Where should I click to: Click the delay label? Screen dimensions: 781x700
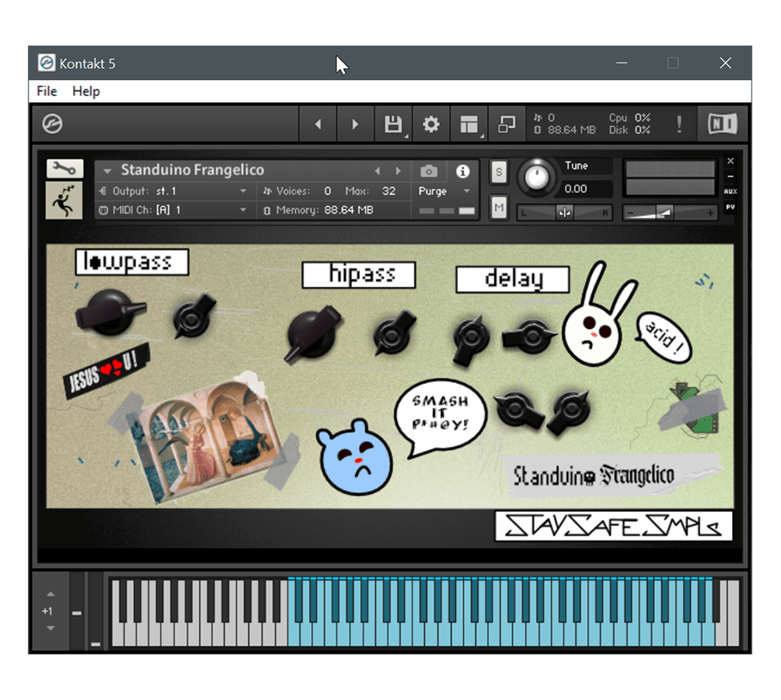(x=513, y=279)
